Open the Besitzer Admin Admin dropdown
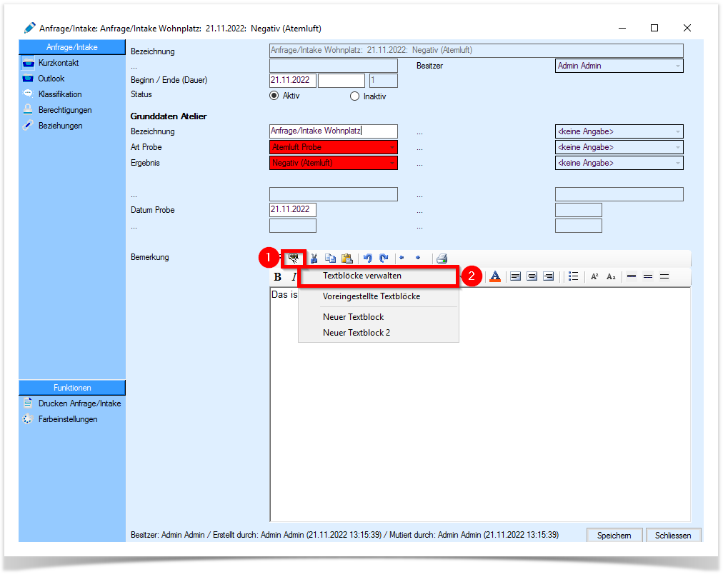728x577 pixels. (x=619, y=66)
